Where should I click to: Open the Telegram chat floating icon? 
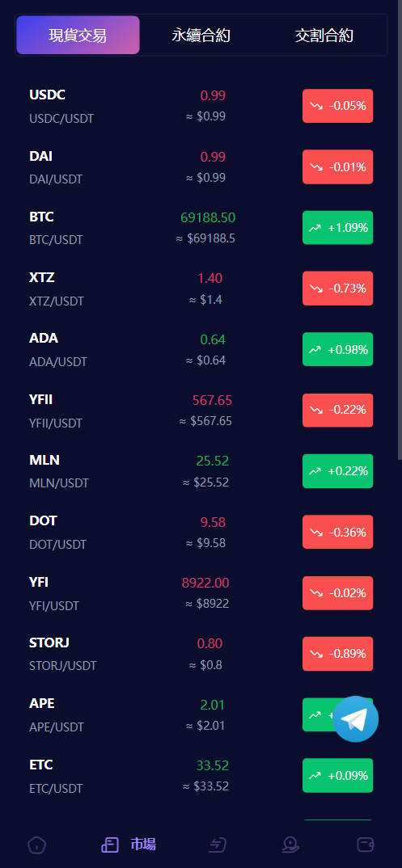355,718
